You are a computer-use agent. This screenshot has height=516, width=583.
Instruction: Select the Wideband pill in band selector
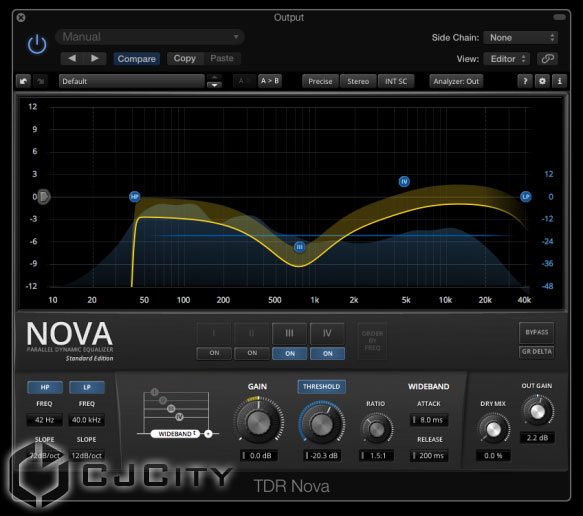click(x=175, y=433)
